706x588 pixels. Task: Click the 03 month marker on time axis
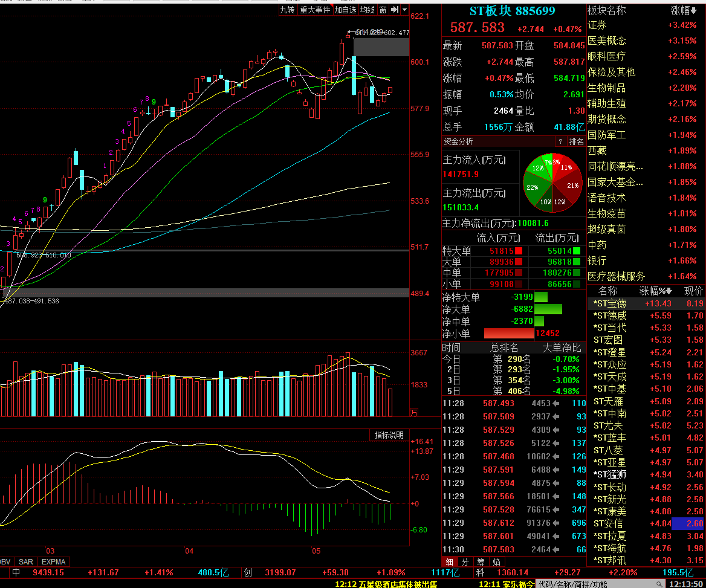pyautogui.click(x=50, y=551)
